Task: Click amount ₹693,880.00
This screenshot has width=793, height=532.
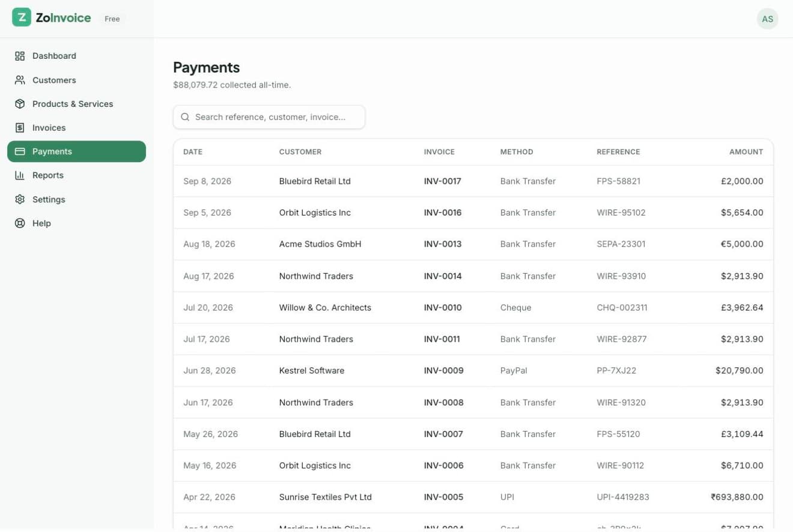Action: coord(737,497)
